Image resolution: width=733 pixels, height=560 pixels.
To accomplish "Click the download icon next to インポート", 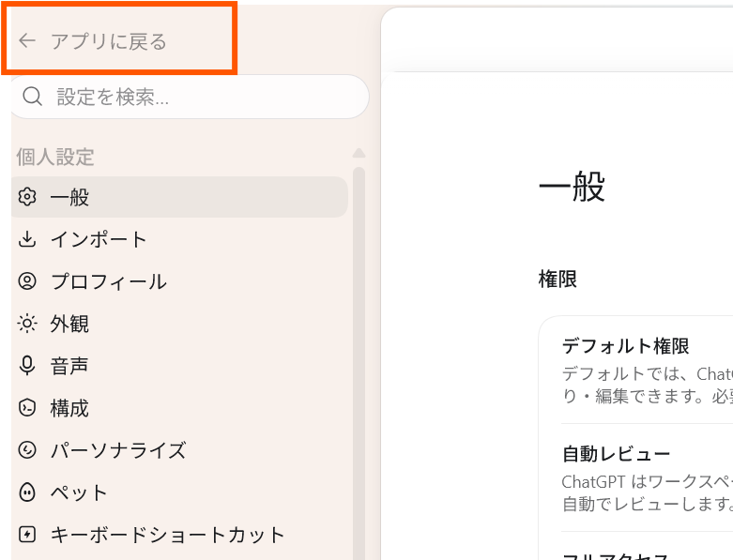I will 27,238.
